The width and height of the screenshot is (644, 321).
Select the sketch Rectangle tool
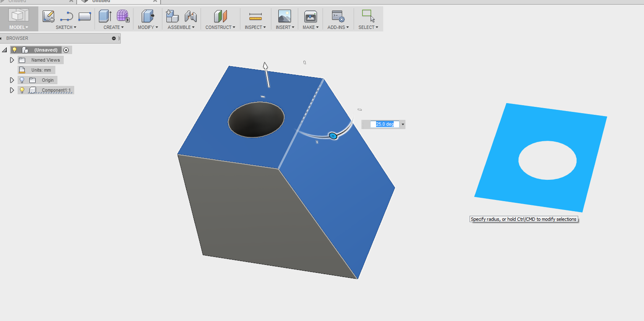coord(85,16)
